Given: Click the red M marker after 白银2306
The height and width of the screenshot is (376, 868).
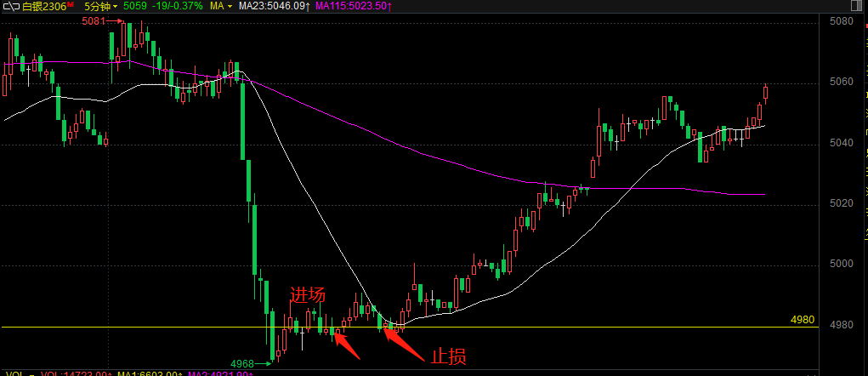Looking at the screenshot, I should [x=71, y=4].
